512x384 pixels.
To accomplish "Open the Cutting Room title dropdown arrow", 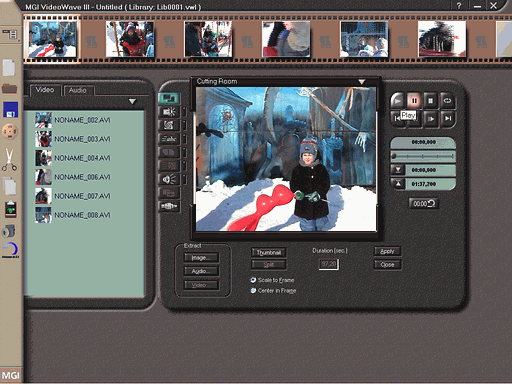I will click(x=362, y=82).
